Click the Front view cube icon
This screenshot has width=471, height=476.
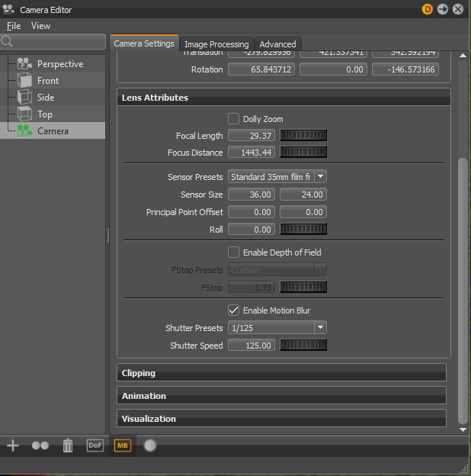point(24,80)
